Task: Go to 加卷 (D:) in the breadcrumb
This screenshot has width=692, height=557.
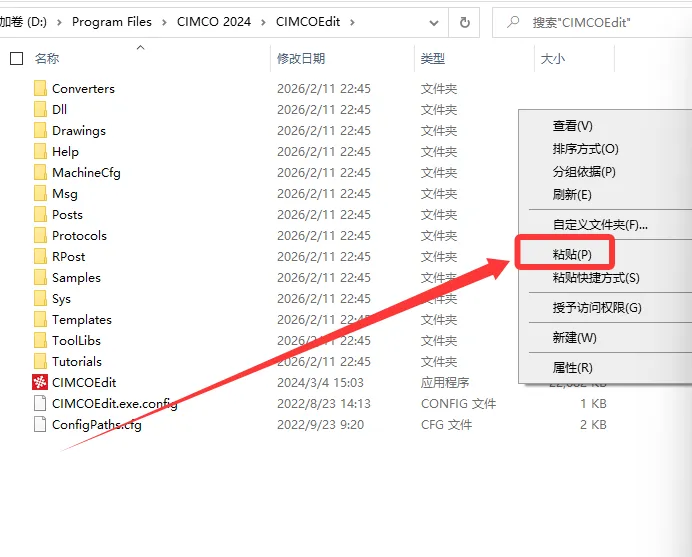Action: coord(23,22)
